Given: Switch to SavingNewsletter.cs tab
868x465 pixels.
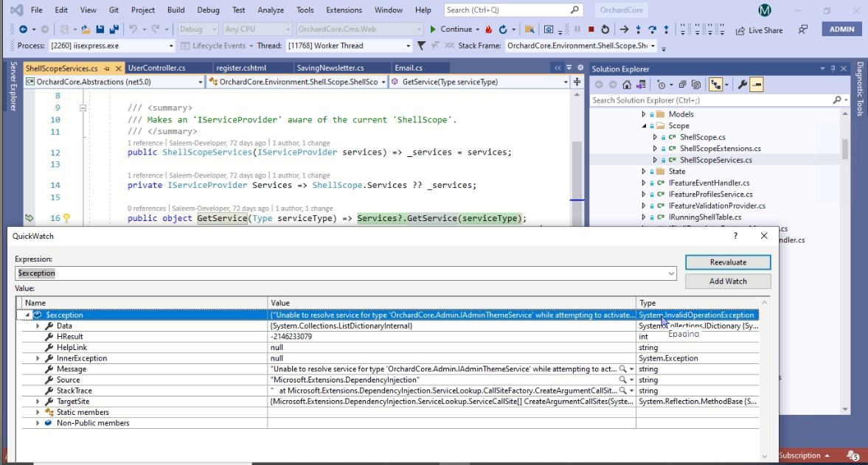Looking at the screenshot, I should click(x=330, y=68).
